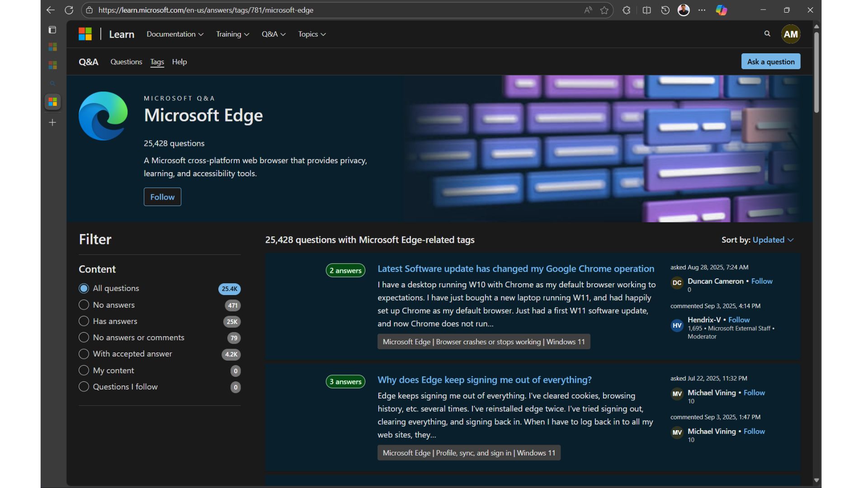The image size is (868, 488).
Task: Expand the Documentation dropdown menu
Action: pyautogui.click(x=175, y=34)
